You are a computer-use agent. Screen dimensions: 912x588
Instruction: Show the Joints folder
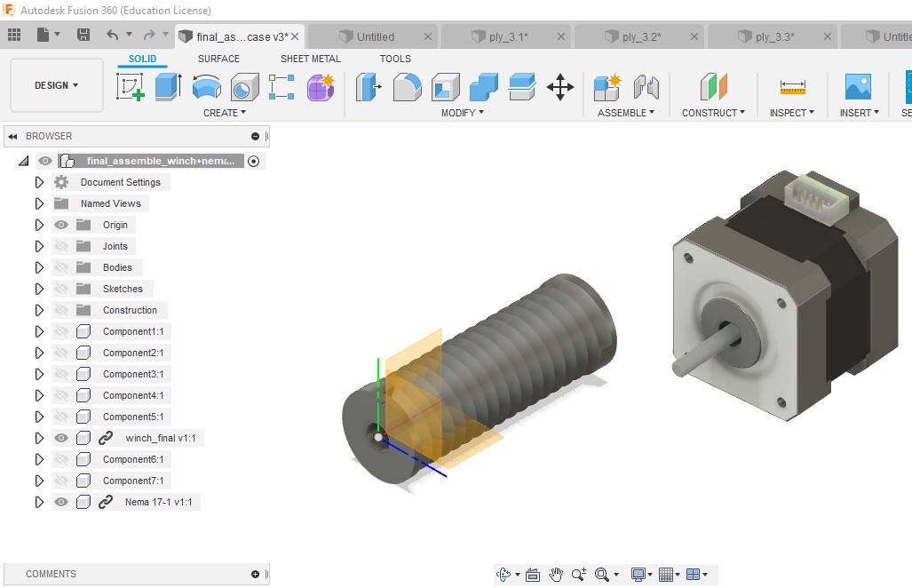click(61, 247)
